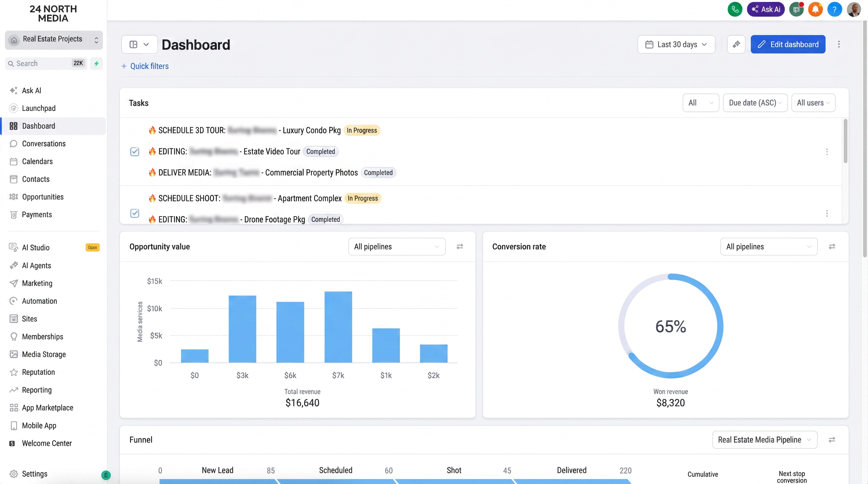Click swap icon on Opportunity value widget
Screen dimensions: 868x484
coord(460,247)
